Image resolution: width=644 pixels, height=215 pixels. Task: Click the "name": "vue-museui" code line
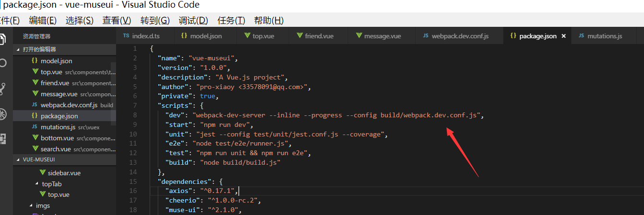click(x=198, y=58)
